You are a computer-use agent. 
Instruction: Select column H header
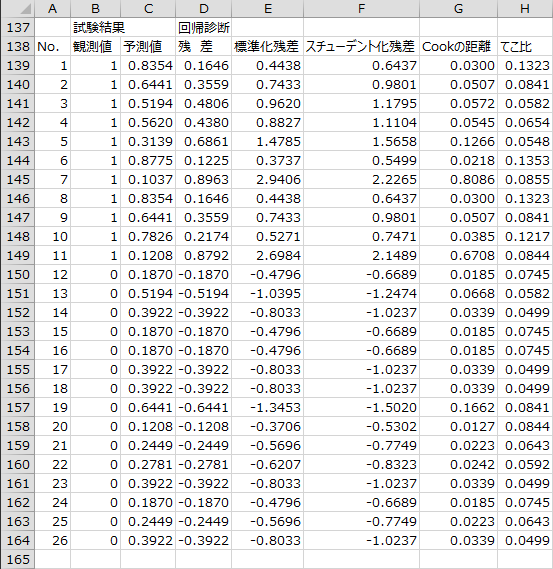point(525,8)
